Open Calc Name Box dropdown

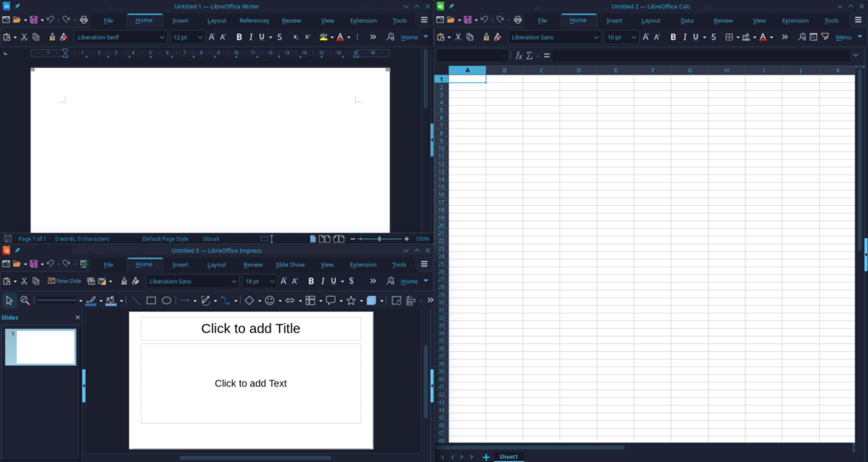pos(503,56)
